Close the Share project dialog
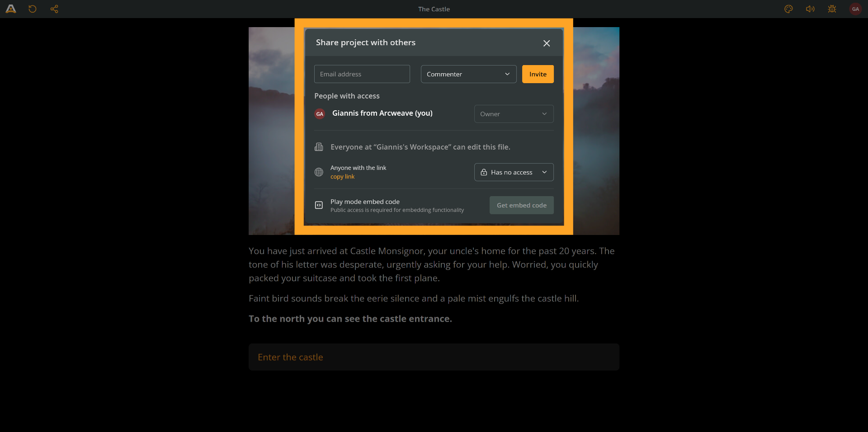 point(546,43)
